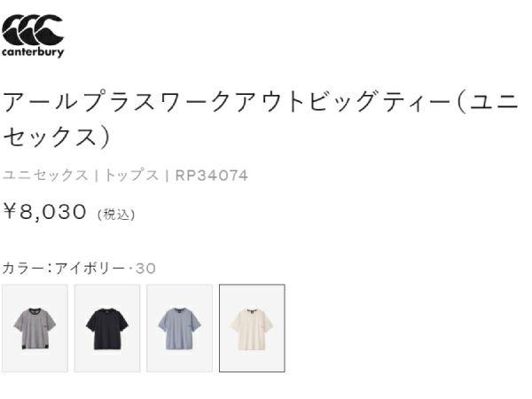This screenshot has width=532, height=399.
Task: Click the separator before RP34074
Action: pos(167,175)
